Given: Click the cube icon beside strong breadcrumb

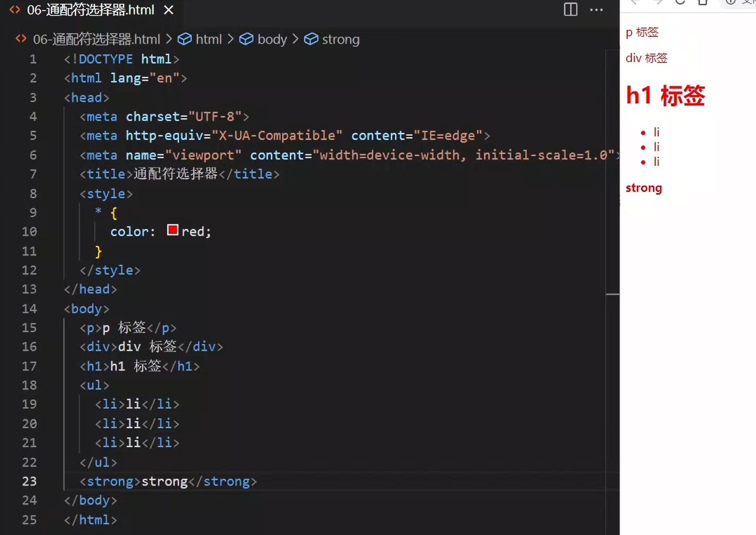Looking at the screenshot, I should [x=311, y=39].
